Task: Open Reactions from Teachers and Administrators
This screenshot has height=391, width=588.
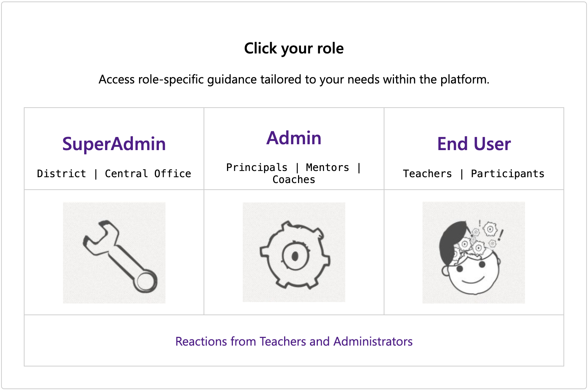Action: tap(294, 341)
